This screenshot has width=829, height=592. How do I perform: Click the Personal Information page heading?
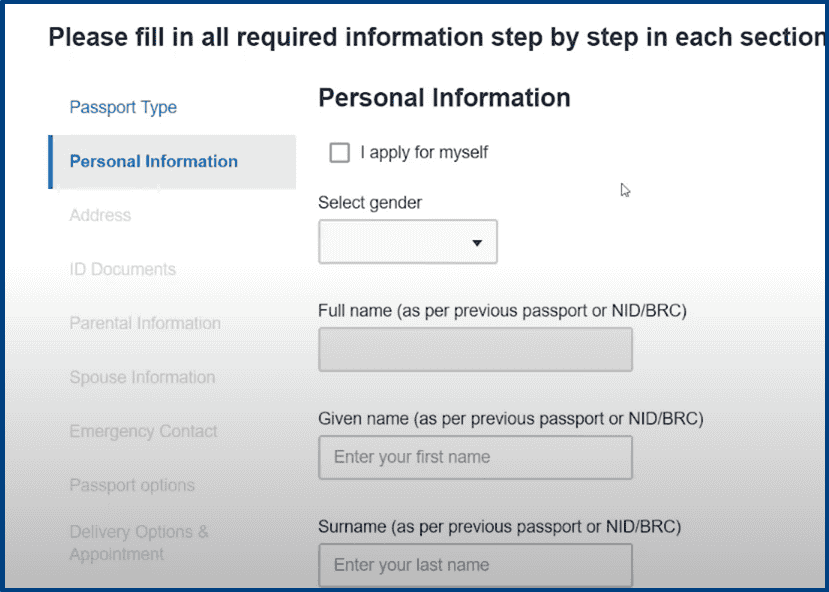point(443,98)
